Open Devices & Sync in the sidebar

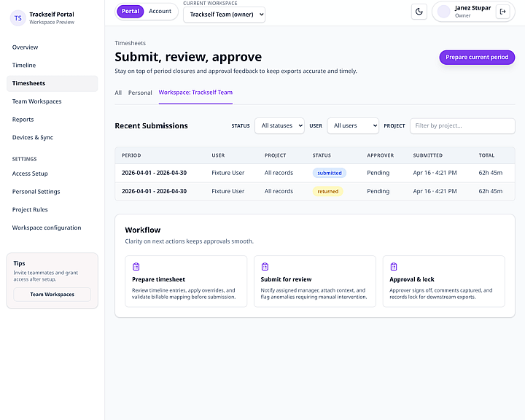(52, 138)
